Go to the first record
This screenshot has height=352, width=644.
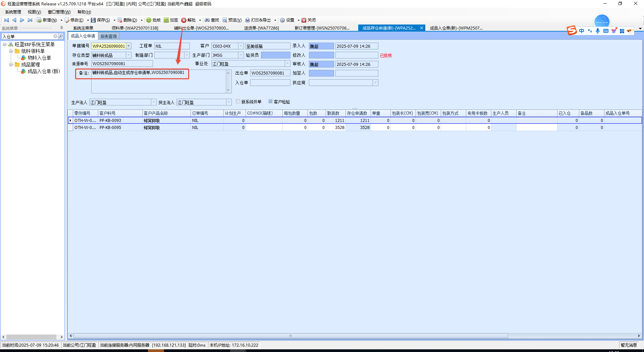click(6, 20)
